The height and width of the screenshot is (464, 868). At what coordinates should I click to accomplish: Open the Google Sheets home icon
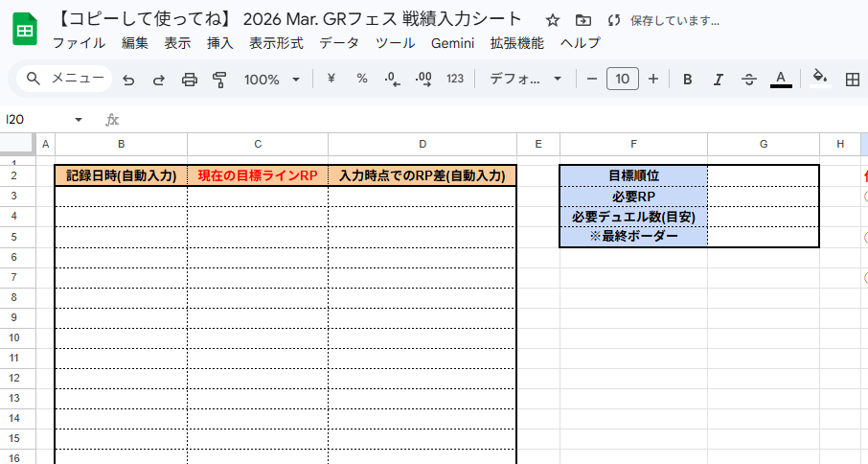[25, 30]
